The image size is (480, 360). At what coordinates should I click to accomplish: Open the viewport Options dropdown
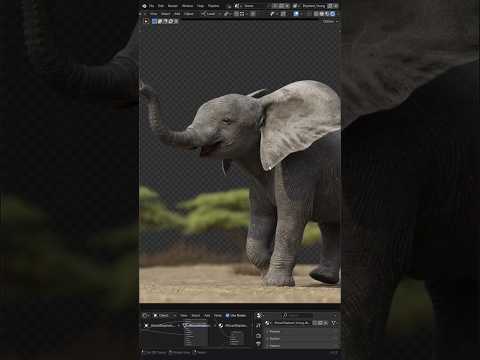point(330,21)
